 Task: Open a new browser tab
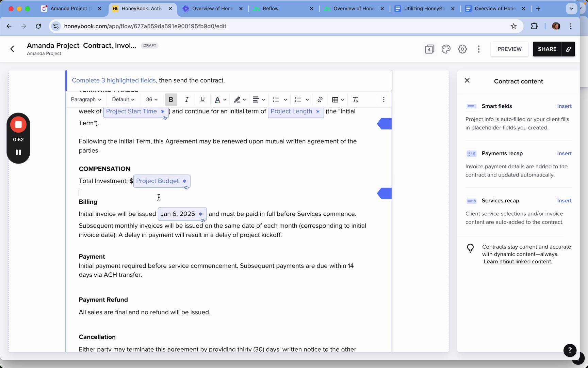click(538, 9)
